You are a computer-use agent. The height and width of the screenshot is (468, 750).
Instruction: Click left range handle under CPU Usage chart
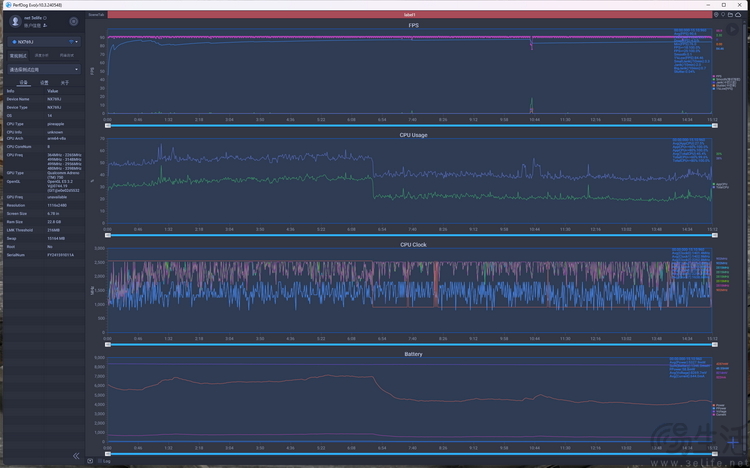[x=108, y=235]
